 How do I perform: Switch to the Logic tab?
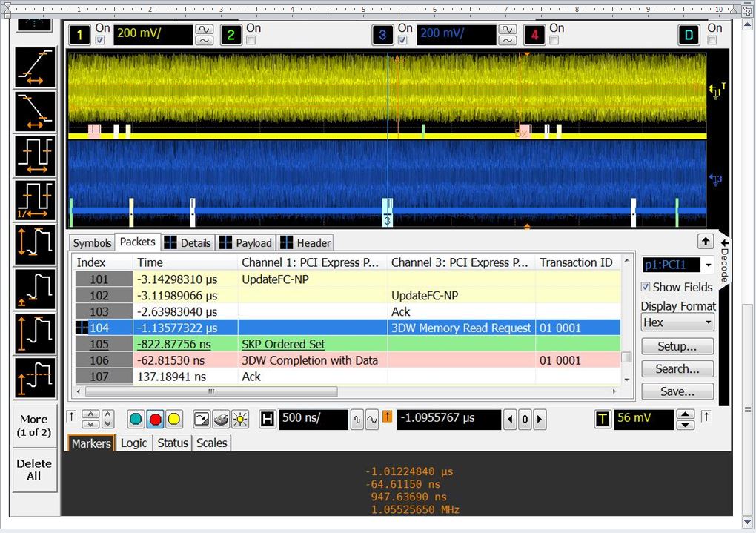pos(133,443)
